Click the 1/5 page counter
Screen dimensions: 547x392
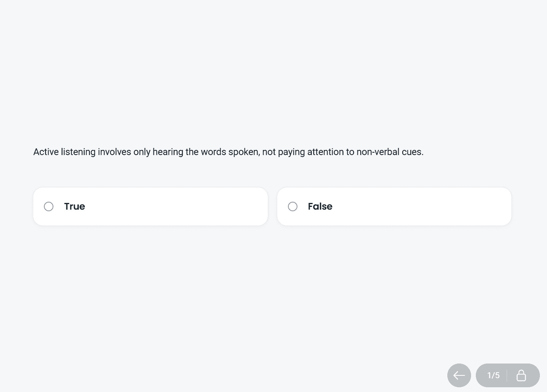[493, 375]
